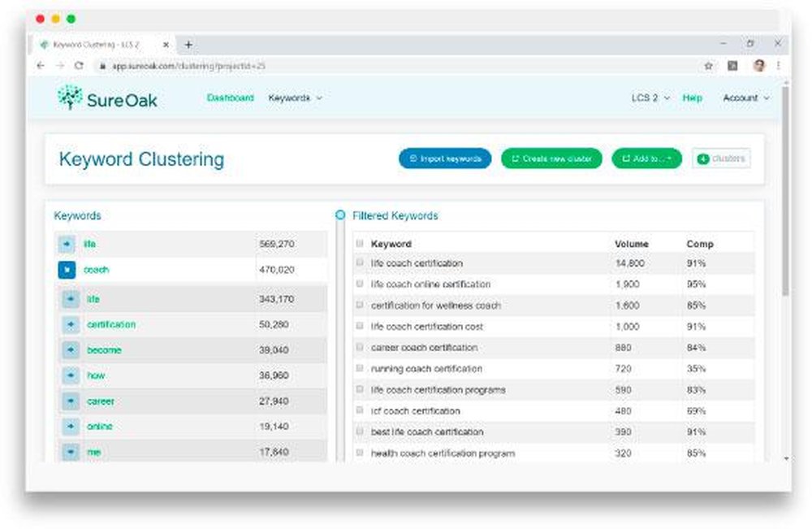Click the browser address bar URL
Image resolution: width=812 pixels, height=529 pixels.
click(188, 66)
